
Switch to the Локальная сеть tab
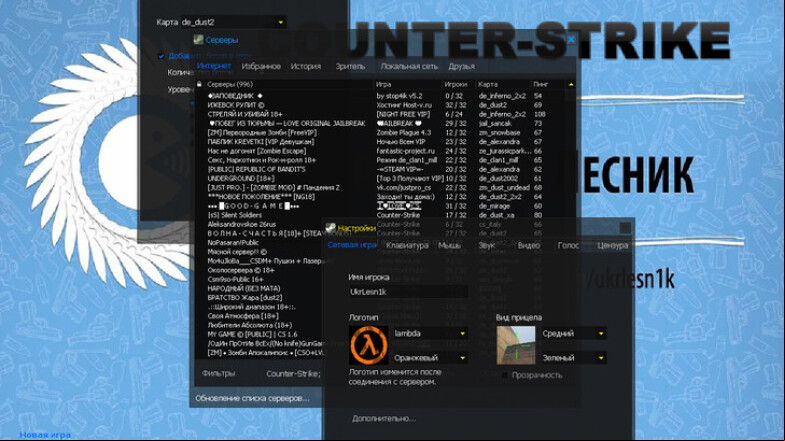point(409,66)
